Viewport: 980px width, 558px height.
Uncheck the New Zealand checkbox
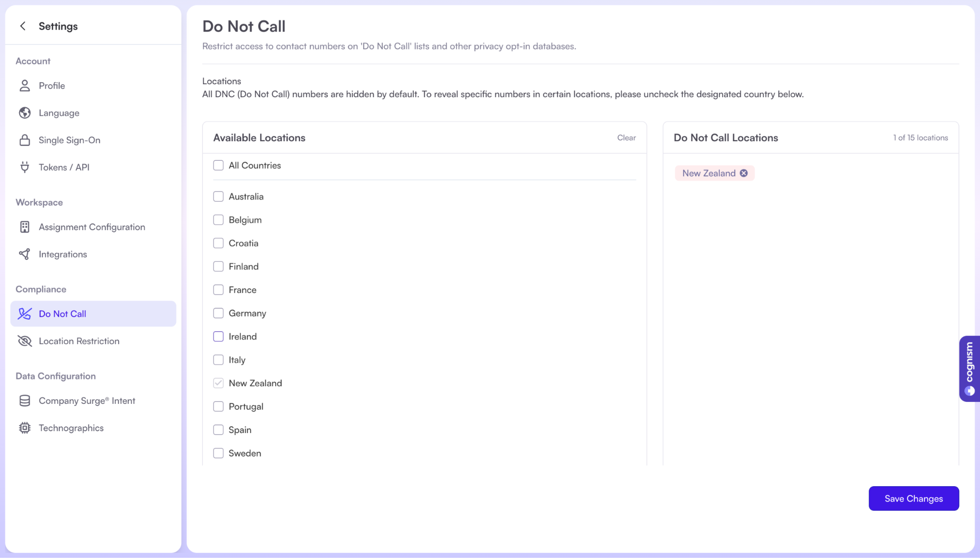pos(218,383)
